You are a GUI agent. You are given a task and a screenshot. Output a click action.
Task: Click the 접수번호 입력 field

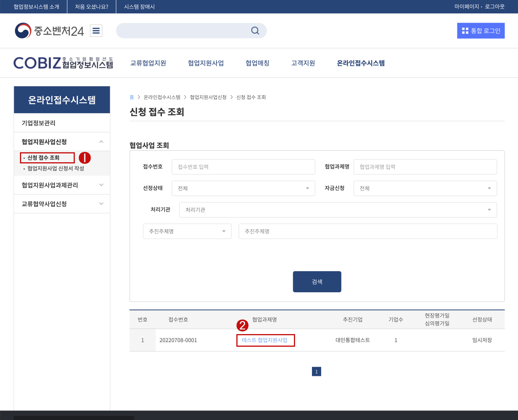(243, 167)
